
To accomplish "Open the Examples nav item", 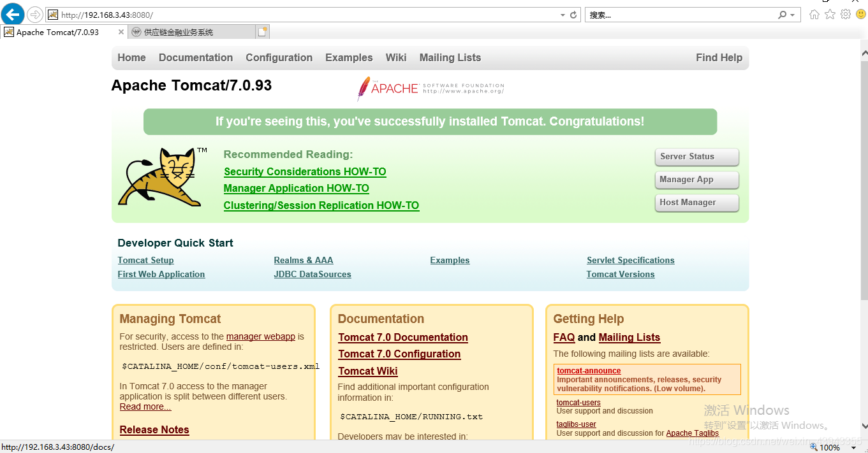I will tap(349, 57).
